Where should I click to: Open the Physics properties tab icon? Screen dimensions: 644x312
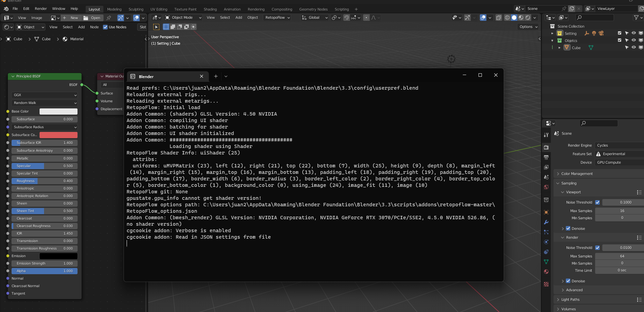pyautogui.click(x=546, y=242)
